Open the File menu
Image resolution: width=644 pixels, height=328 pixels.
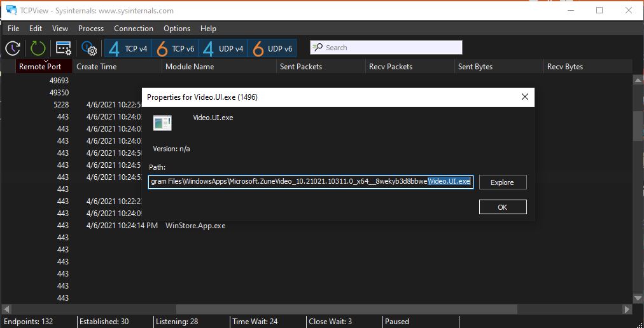click(13, 29)
